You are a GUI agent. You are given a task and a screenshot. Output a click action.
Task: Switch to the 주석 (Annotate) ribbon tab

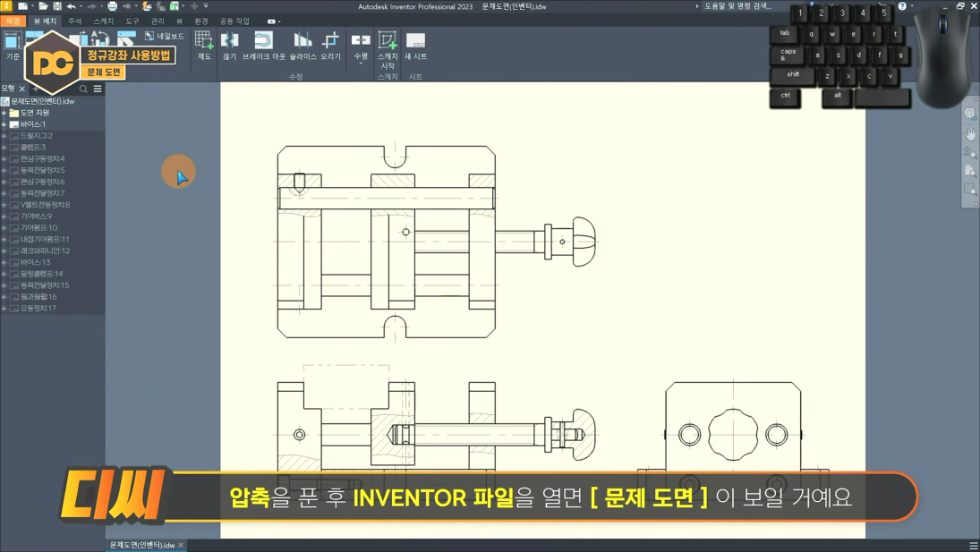[x=75, y=21]
